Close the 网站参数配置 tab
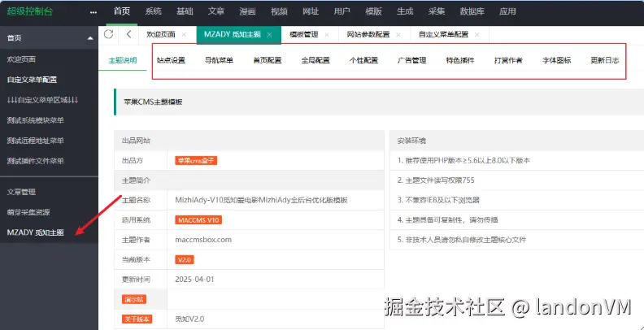 coord(398,34)
